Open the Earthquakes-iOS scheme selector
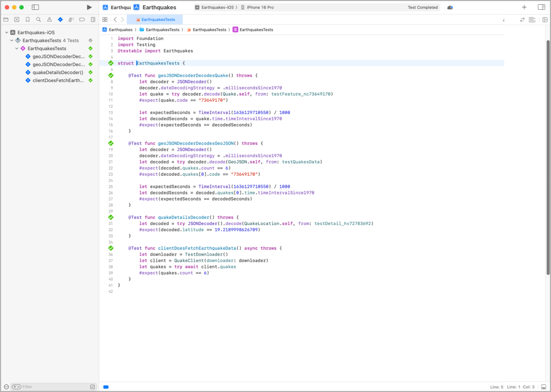Image resolution: width=551 pixels, height=392 pixels. tap(215, 7)
